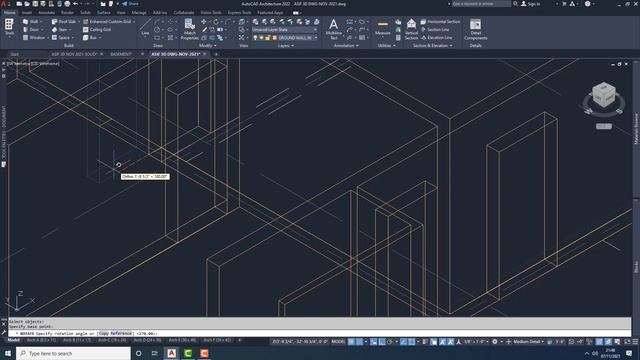Click the Windows taskbar search box

[73, 353]
